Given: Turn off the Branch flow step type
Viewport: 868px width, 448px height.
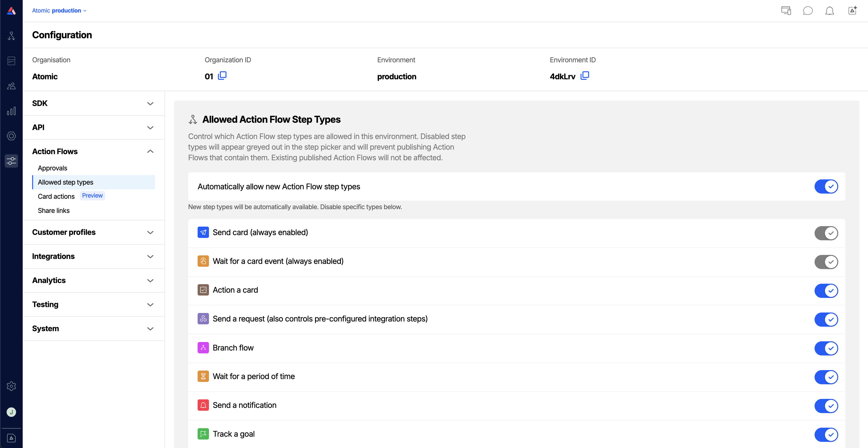Looking at the screenshot, I should [x=826, y=348].
